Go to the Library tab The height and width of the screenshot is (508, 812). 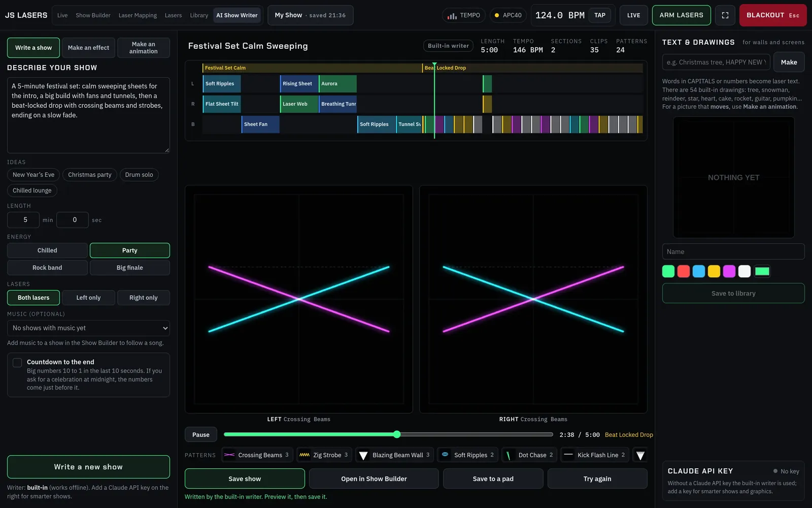tap(199, 15)
